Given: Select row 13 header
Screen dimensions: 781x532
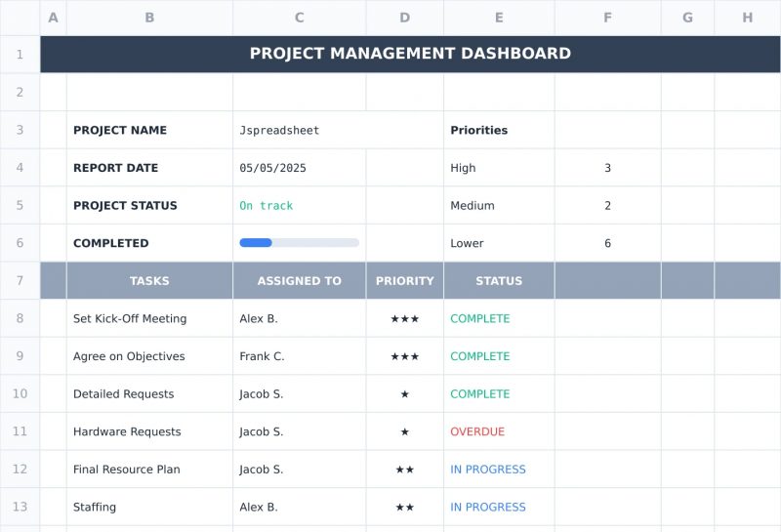Looking at the screenshot, I should [x=20, y=507].
